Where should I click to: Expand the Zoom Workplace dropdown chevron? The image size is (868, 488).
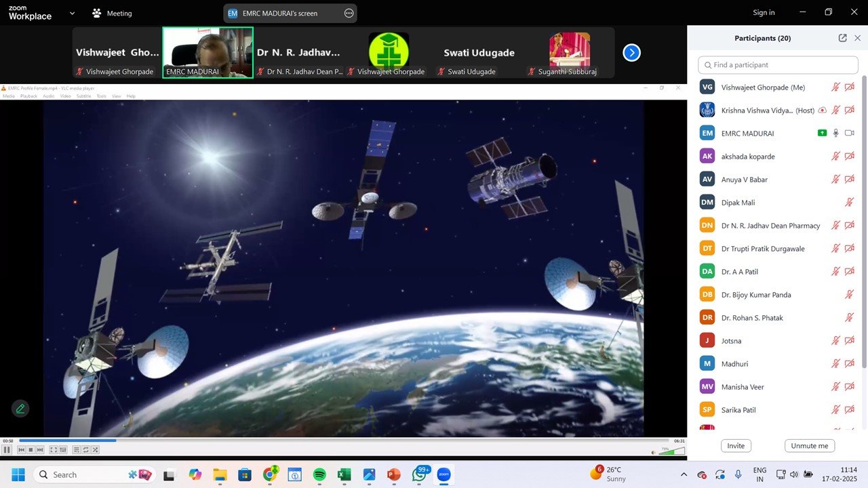(x=73, y=13)
